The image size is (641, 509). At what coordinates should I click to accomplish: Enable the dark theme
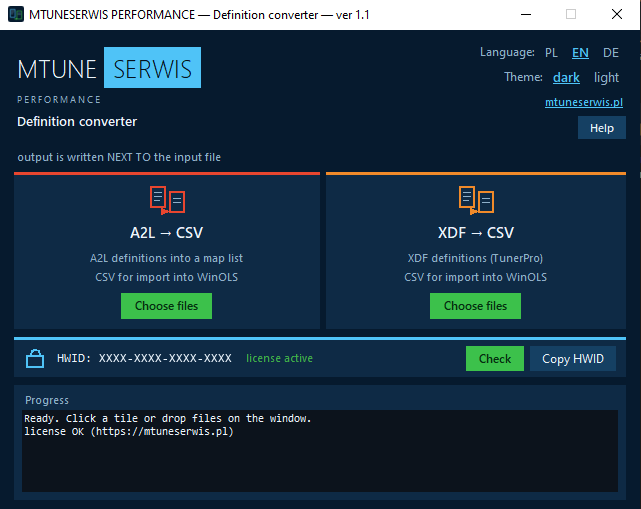[566, 77]
